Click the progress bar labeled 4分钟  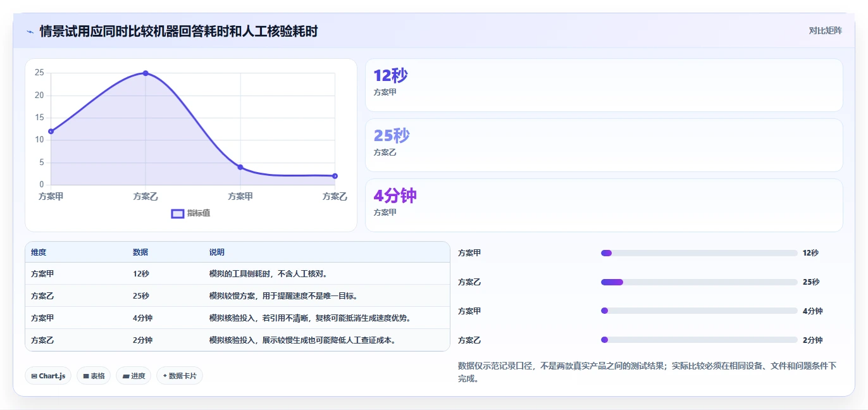point(699,311)
